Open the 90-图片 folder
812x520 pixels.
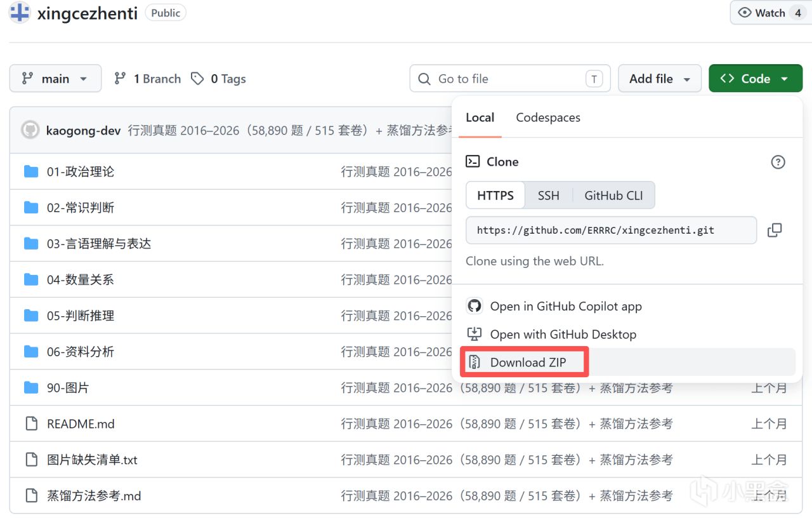[68, 387]
